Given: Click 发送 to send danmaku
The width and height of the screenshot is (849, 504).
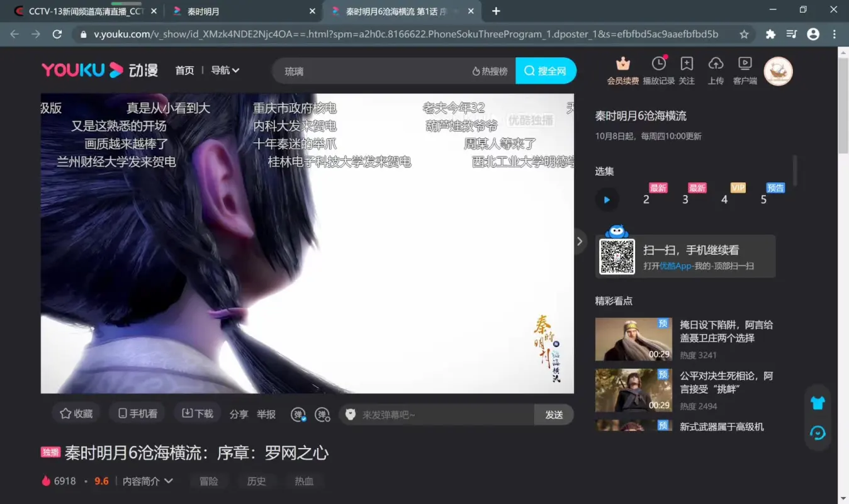Looking at the screenshot, I should tap(554, 415).
